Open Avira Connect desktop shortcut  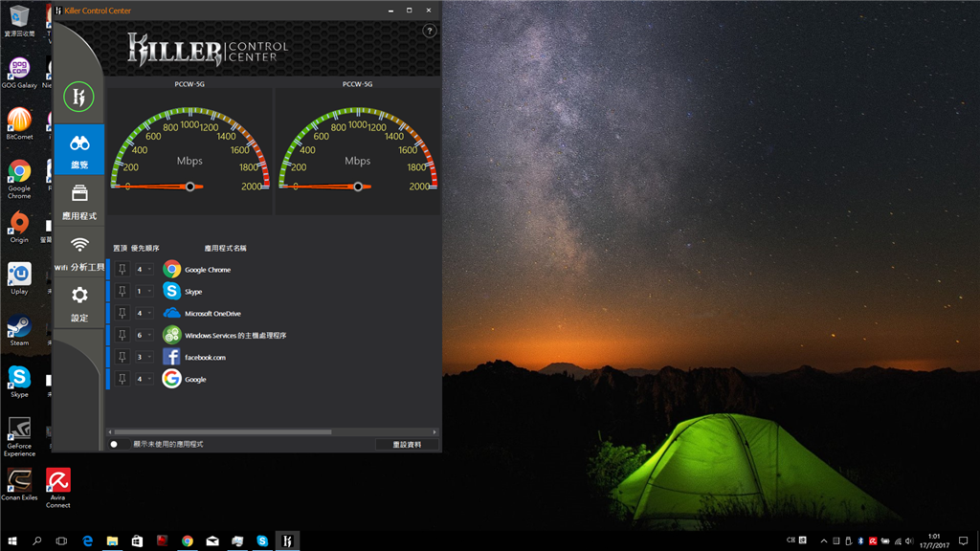point(57,488)
